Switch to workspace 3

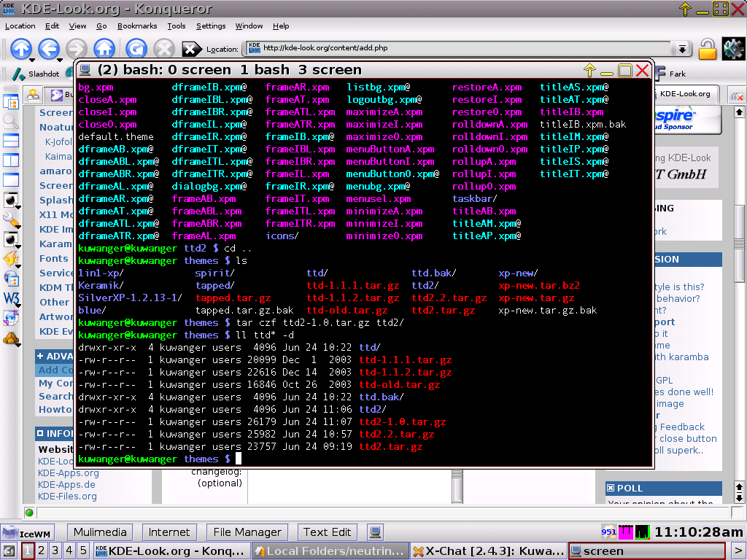[x=55, y=551]
